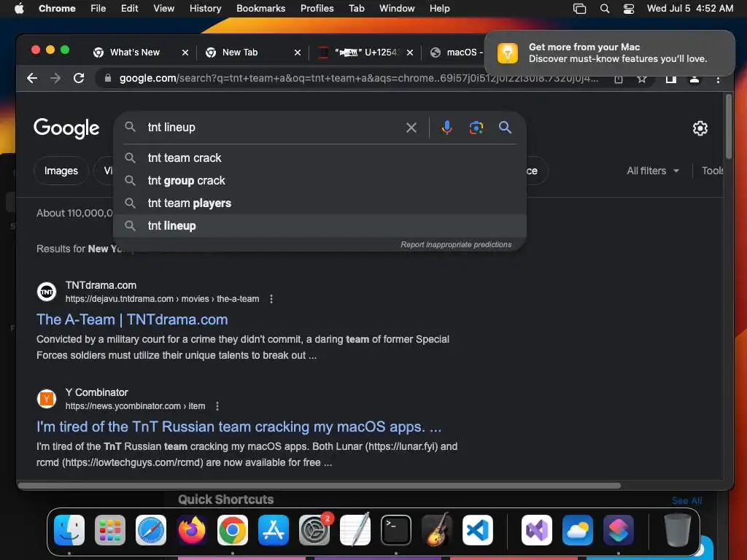
Task: Open System Settings from the Dock
Action: pos(314,529)
